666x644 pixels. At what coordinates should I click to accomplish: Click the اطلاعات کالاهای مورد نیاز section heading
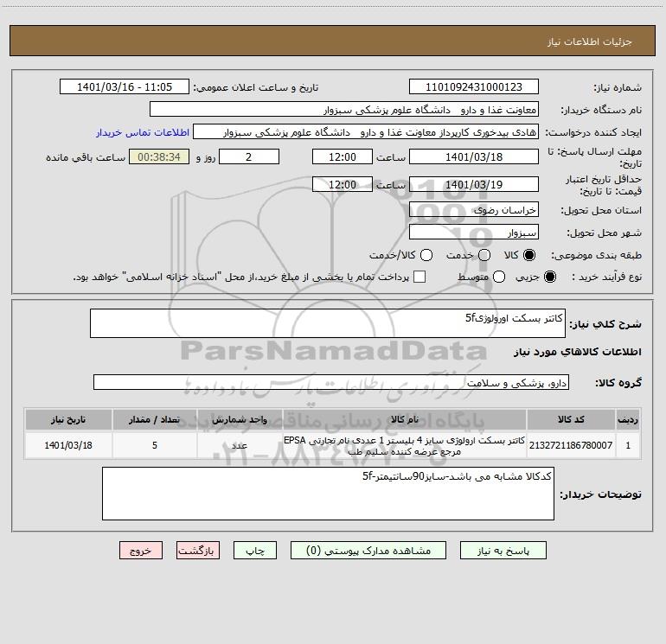pyautogui.click(x=578, y=352)
